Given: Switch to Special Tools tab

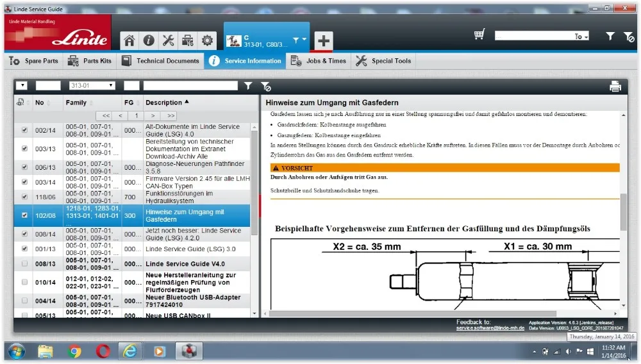Looking at the screenshot, I should (383, 61).
